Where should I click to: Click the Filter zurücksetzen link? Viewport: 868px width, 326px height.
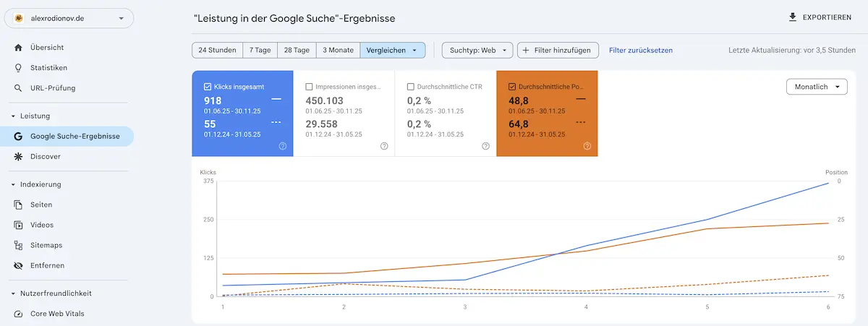click(641, 51)
